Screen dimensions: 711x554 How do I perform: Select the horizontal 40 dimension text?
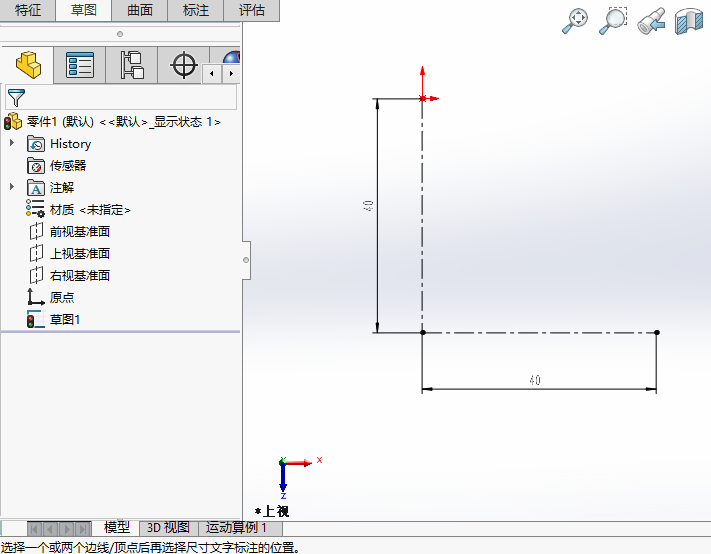535,380
